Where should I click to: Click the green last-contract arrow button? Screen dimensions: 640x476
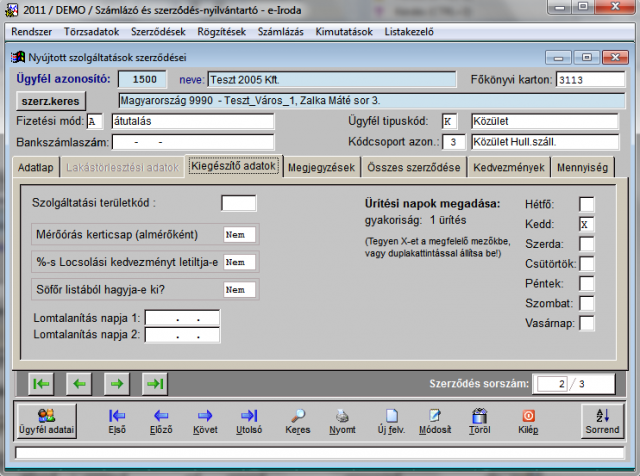click(155, 383)
